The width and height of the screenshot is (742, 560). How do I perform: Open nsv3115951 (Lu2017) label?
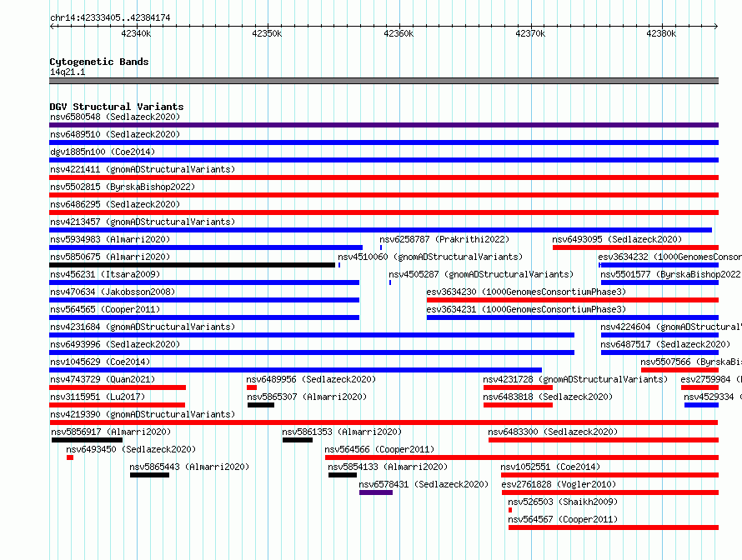tap(98, 397)
